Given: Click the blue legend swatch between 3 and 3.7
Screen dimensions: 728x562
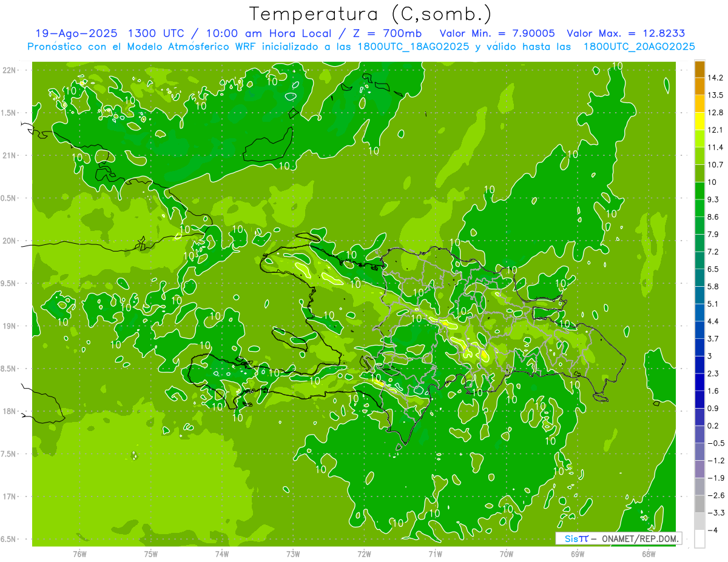Looking at the screenshot, I should [699, 347].
